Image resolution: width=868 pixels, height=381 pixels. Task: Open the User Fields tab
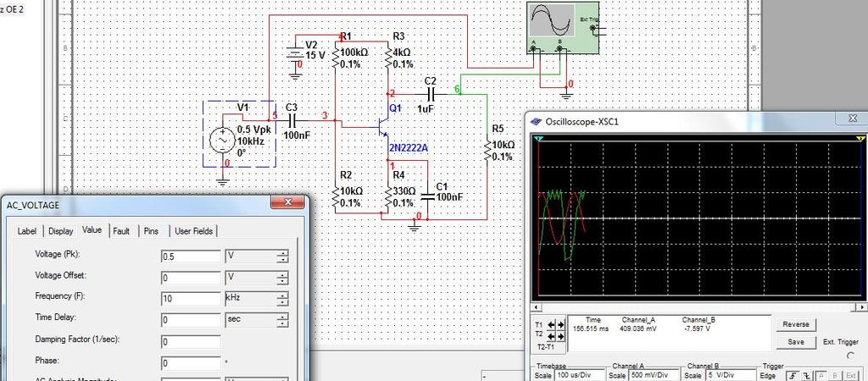[x=194, y=231]
